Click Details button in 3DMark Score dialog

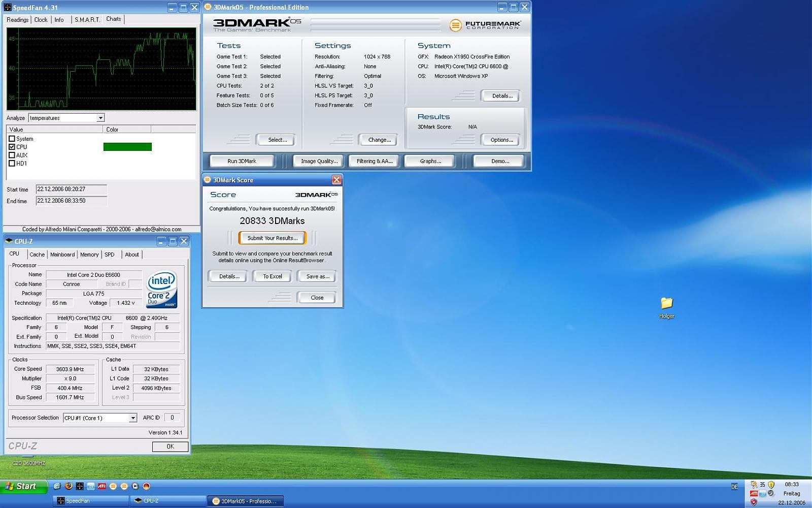point(229,276)
